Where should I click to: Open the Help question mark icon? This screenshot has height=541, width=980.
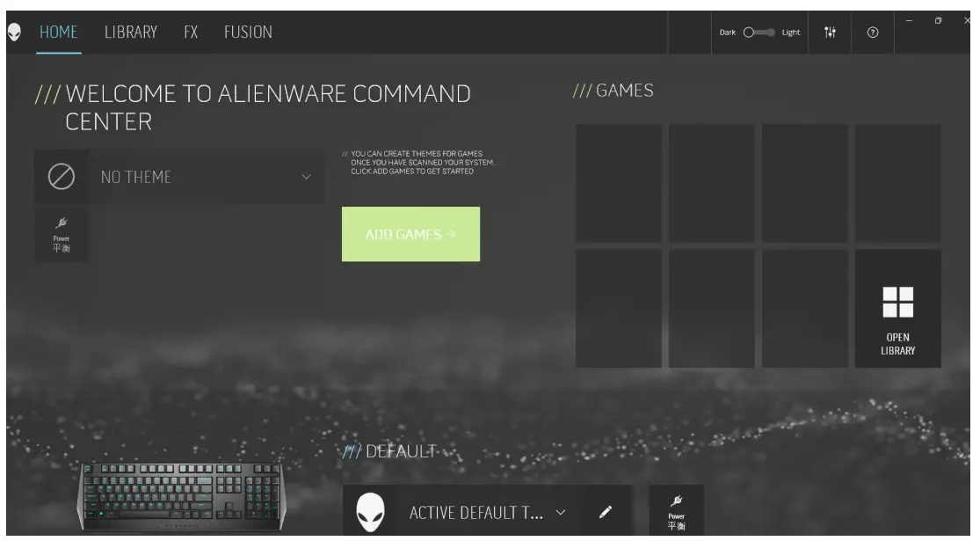pyautogui.click(x=873, y=33)
